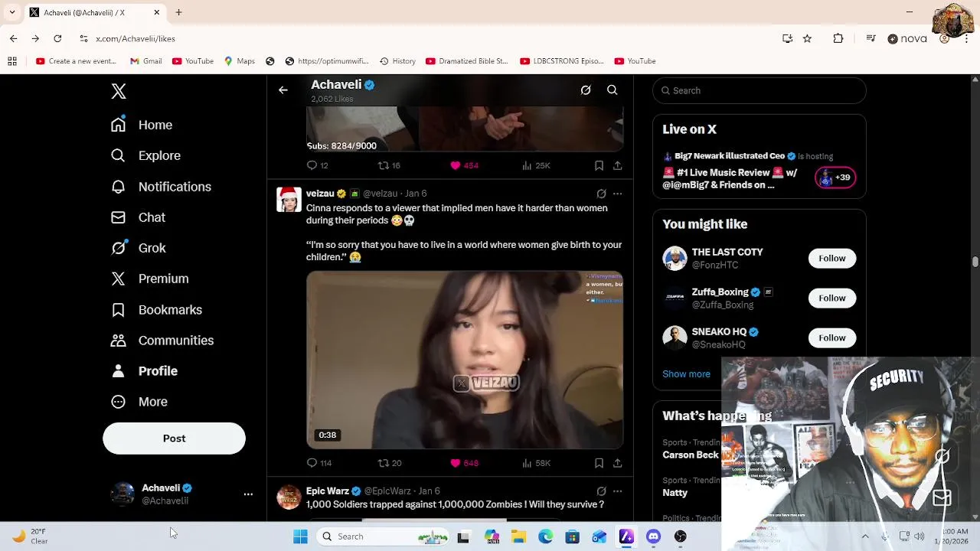The width and height of the screenshot is (980, 551).
Task: Open veizau profile avatar
Action: pyautogui.click(x=289, y=200)
